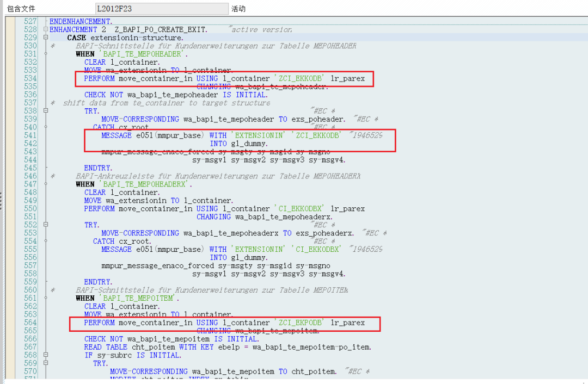Click the ENDTRY statement on line 559

(98, 282)
